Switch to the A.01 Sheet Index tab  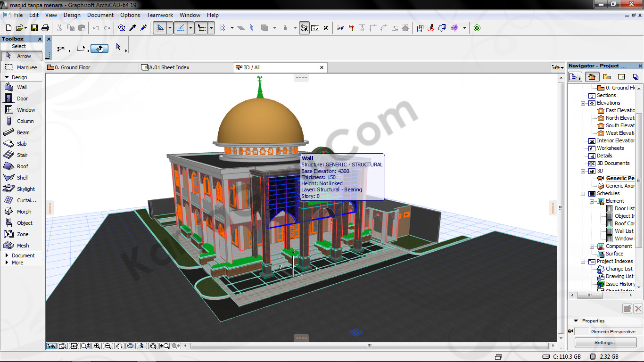169,67
